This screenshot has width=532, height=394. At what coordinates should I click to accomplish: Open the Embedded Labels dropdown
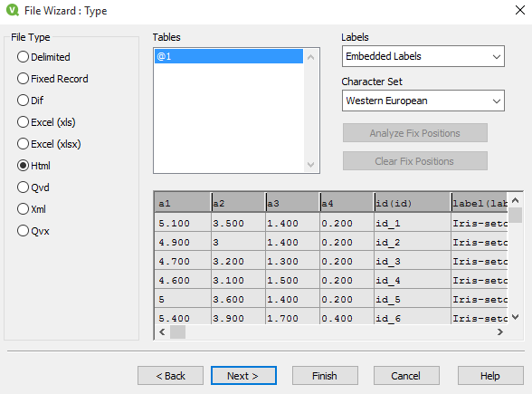tap(423, 56)
